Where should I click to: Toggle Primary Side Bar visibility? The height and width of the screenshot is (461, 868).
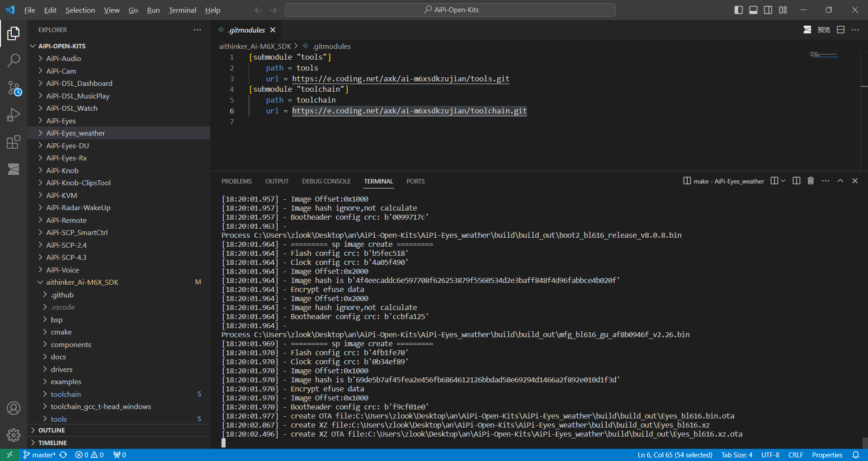tap(739, 10)
